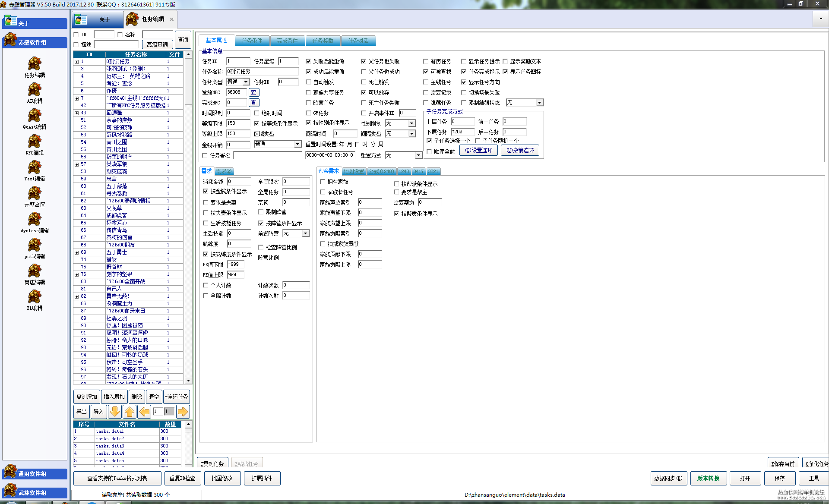829x504 pixels.
Task: Click the 等级下限 input field
Action: point(238,123)
